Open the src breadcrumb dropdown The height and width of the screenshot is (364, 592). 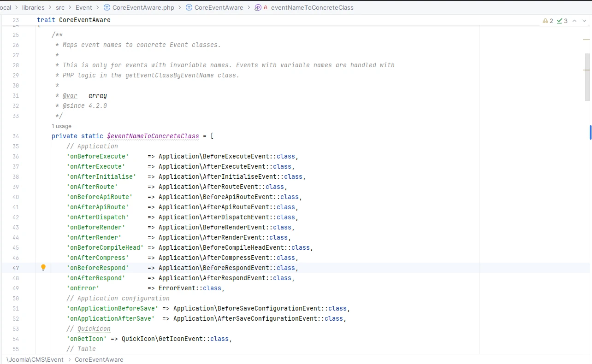pos(60,7)
